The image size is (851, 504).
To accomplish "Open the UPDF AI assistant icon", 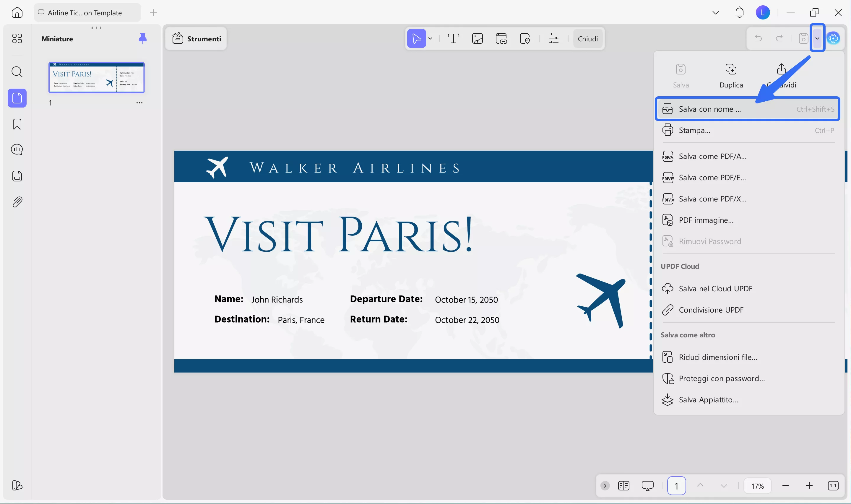I will click(x=833, y=38).
